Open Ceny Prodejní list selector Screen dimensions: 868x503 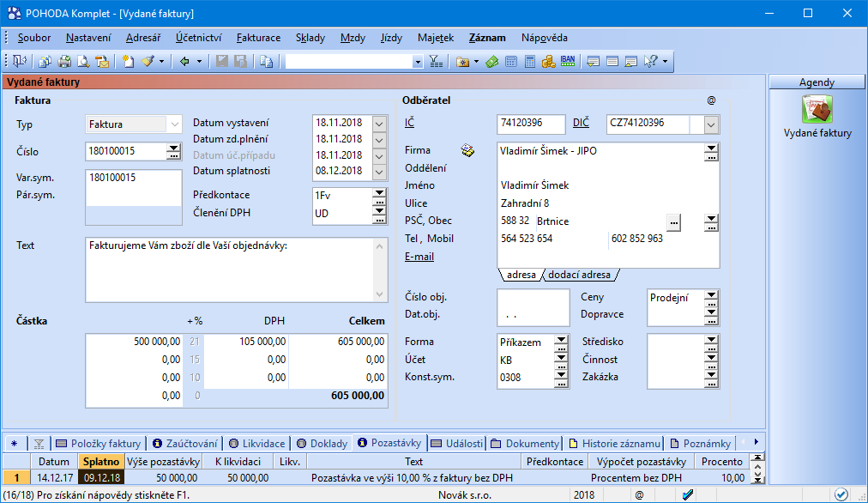tap(711, 298)
